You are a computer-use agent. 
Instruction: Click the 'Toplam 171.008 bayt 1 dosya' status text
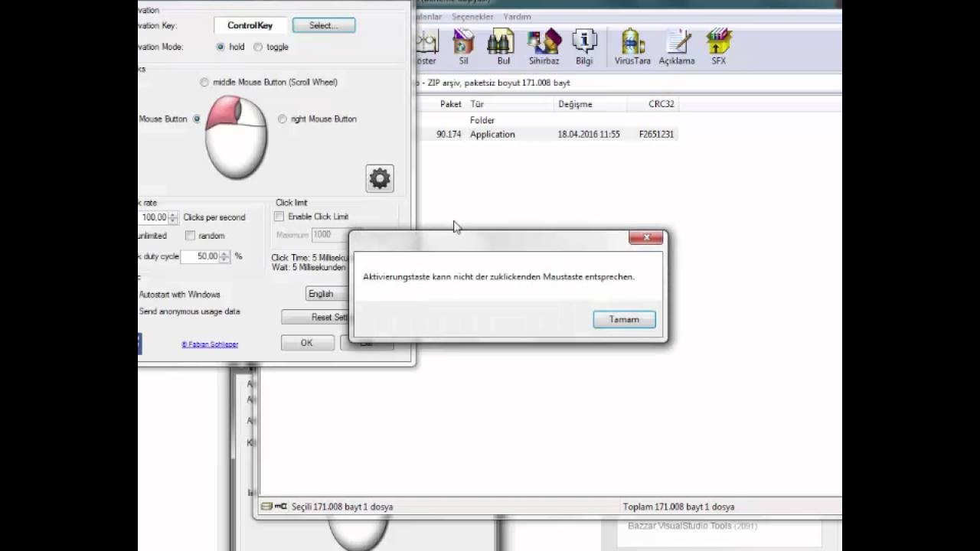[678, 507]
